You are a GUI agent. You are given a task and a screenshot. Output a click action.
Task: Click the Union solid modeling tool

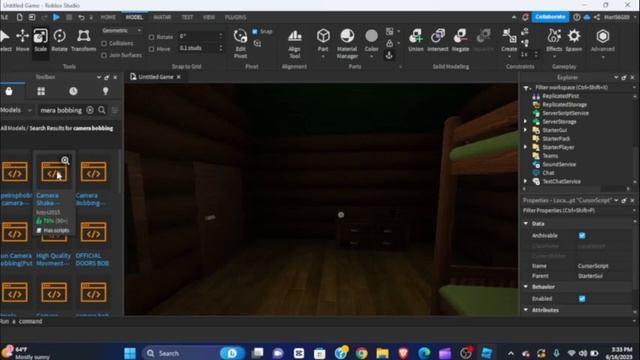(416, 40)
